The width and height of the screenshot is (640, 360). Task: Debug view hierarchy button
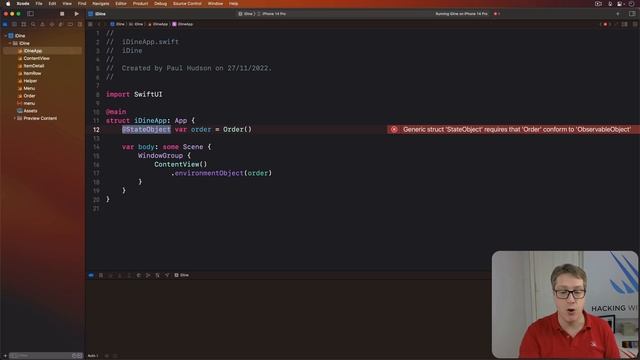[139, 275]
